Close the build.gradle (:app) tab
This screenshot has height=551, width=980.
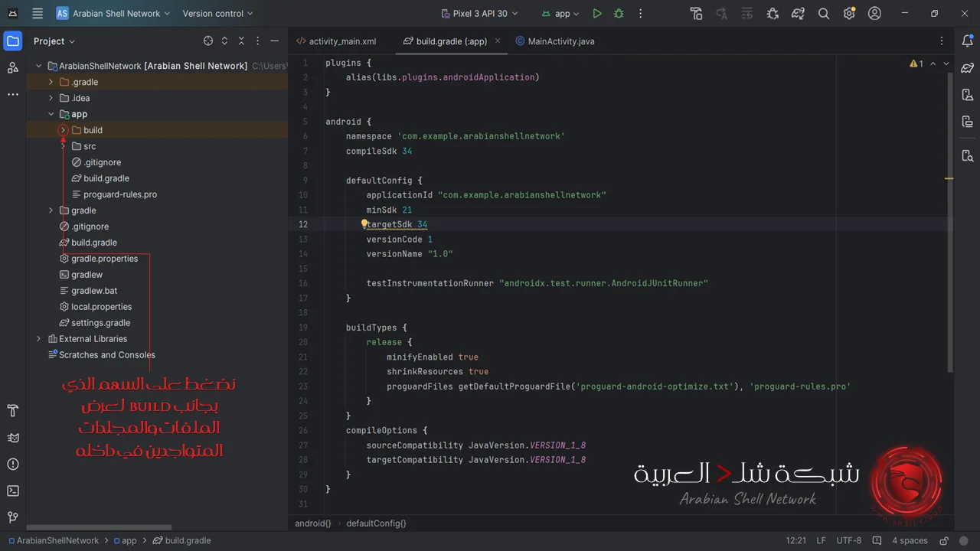[498, 41]
